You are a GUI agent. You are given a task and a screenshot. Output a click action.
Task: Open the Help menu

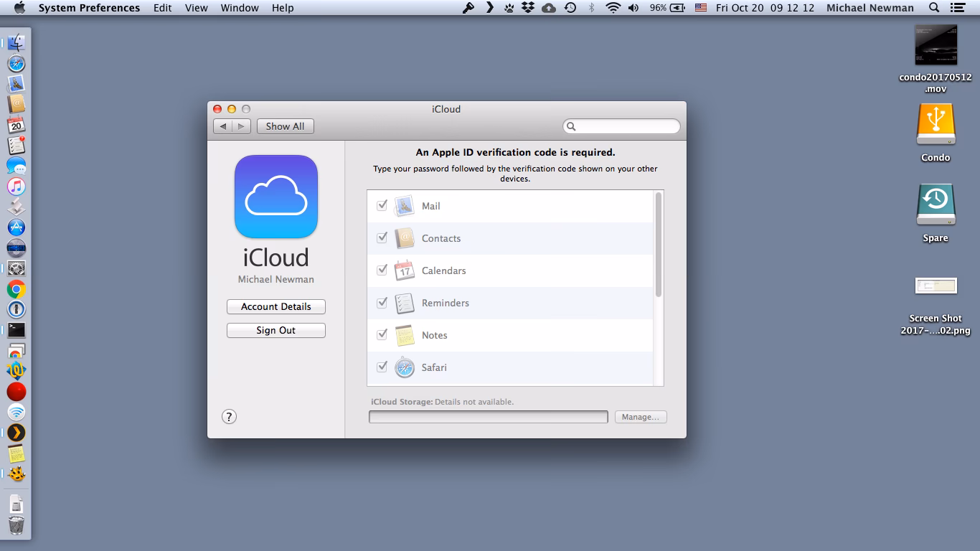(x=283, y=8)
